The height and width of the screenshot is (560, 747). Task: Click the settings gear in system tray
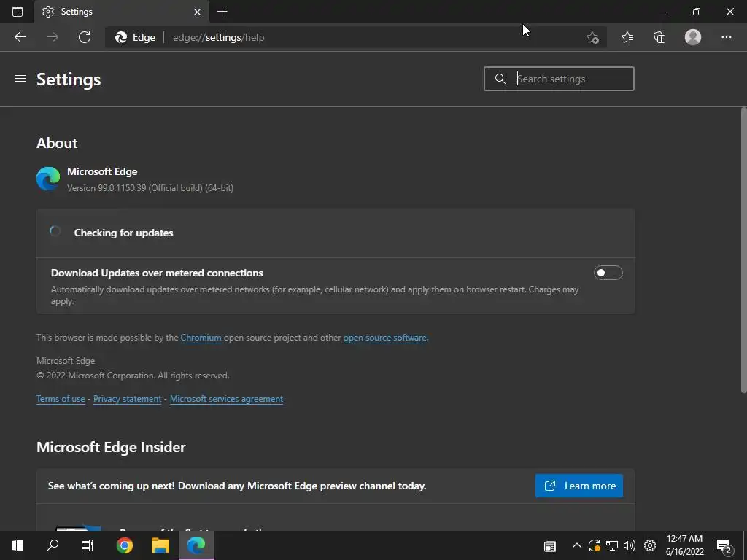pyautogui.click(x=650, y=545)
